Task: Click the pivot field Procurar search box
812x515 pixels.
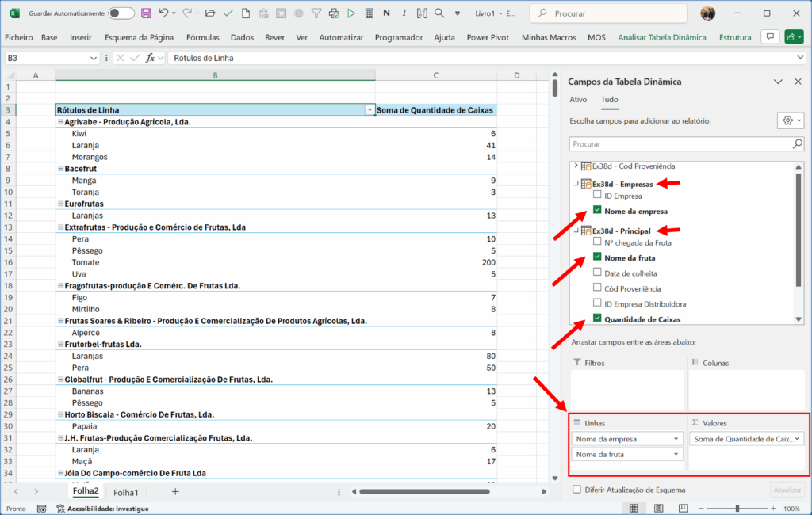Action: coord(680,144)
